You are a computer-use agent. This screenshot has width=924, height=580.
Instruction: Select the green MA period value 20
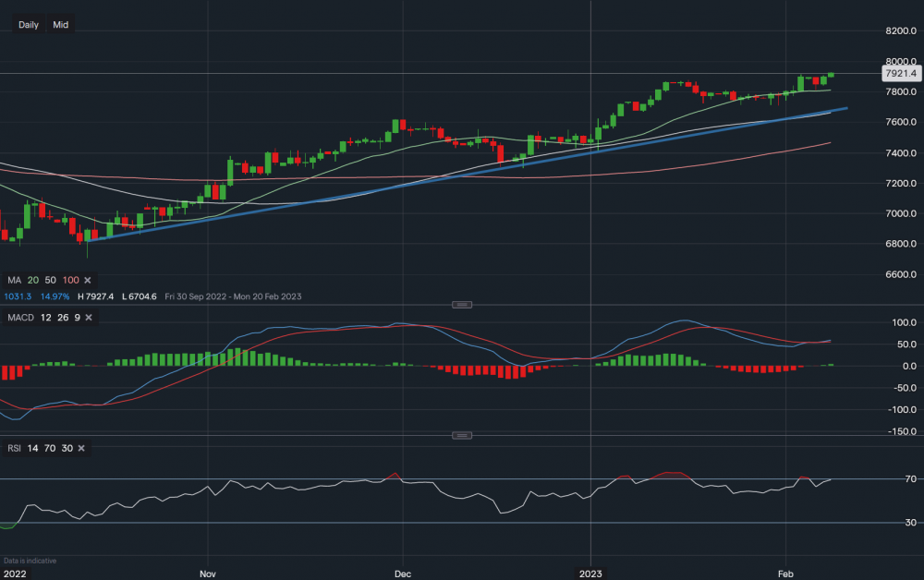tap(32, 280)
